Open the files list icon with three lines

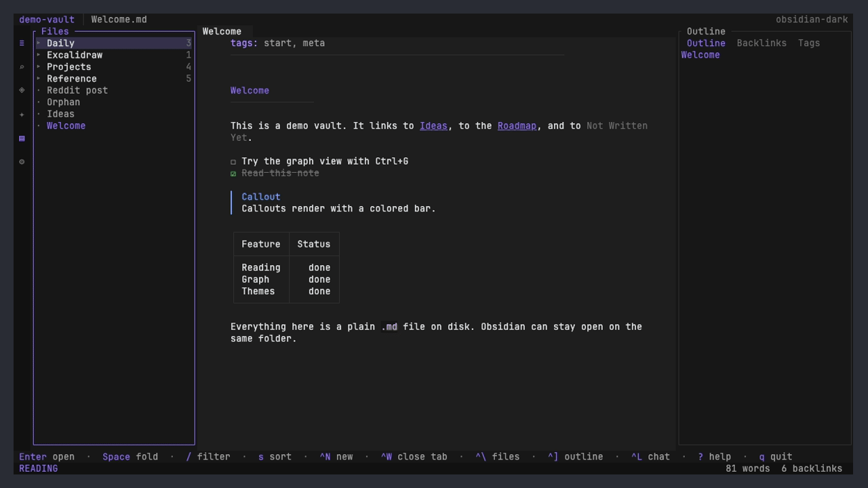point(22,43)
